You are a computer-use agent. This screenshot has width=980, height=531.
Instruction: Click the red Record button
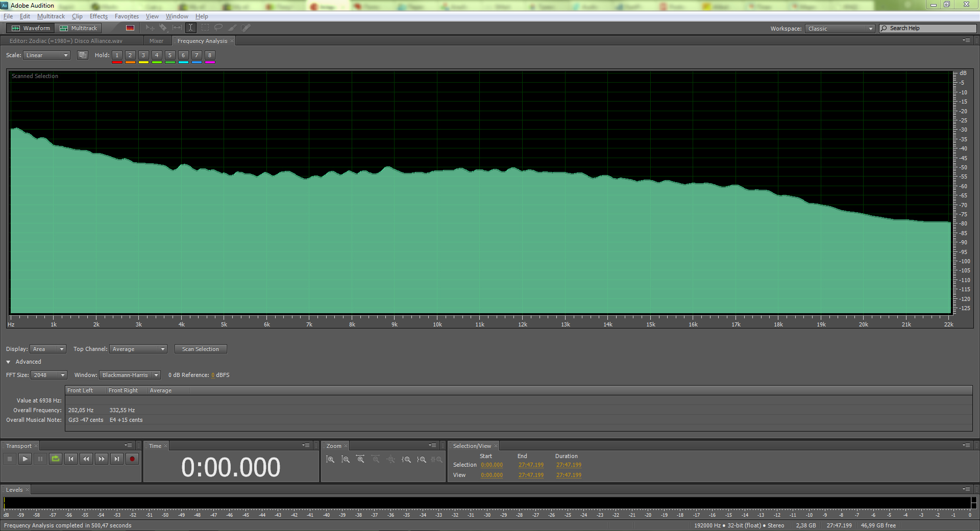(132, 459)
